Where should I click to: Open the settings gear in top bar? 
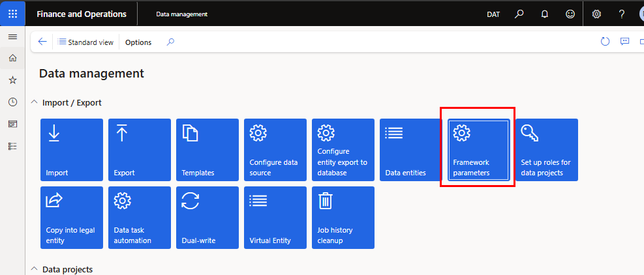coord(596,14)
